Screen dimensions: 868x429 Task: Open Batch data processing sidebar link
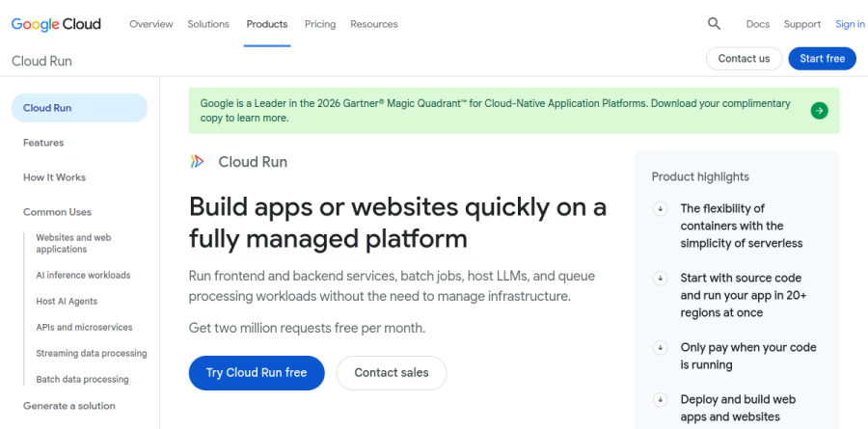(x=82, y=379)
